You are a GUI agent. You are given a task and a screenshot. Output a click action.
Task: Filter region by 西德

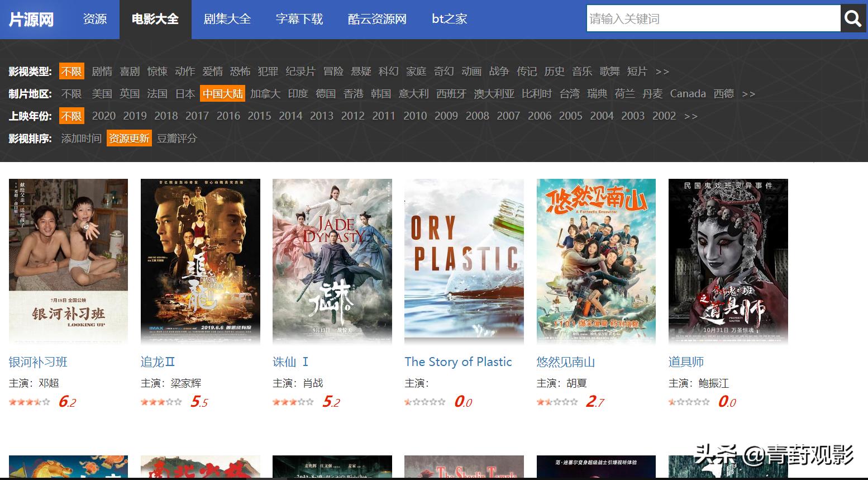(724, 94)
